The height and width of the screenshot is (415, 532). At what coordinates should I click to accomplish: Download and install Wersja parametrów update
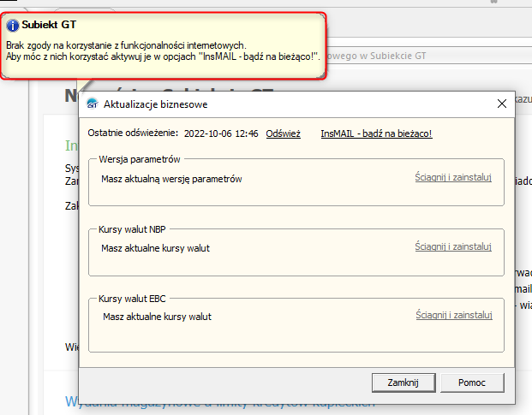tap(452, 178)
